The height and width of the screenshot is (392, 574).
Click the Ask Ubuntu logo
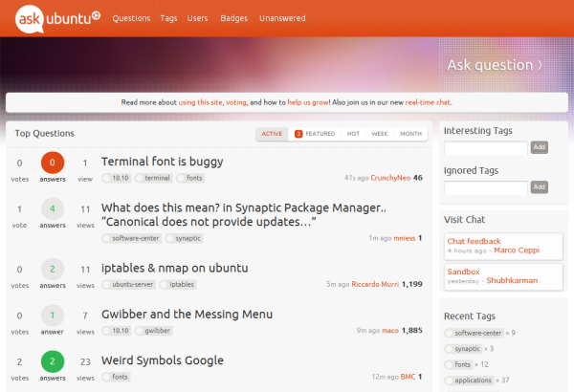pyautogui.click(x=57, y=19)
